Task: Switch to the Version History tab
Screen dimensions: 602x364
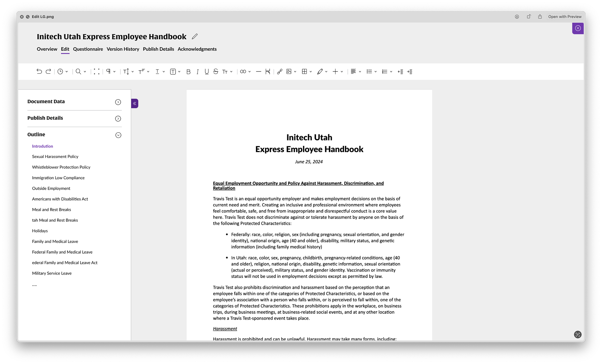Action: [123, 49]
